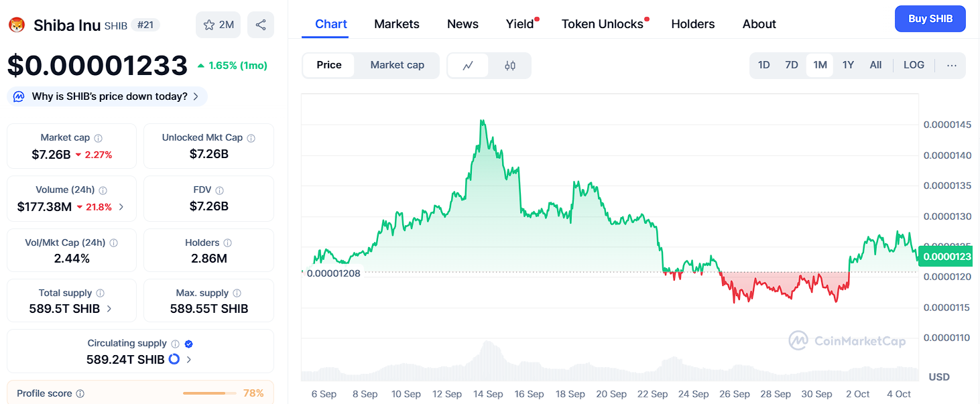Click the star watchlist button

coord(218,25)
